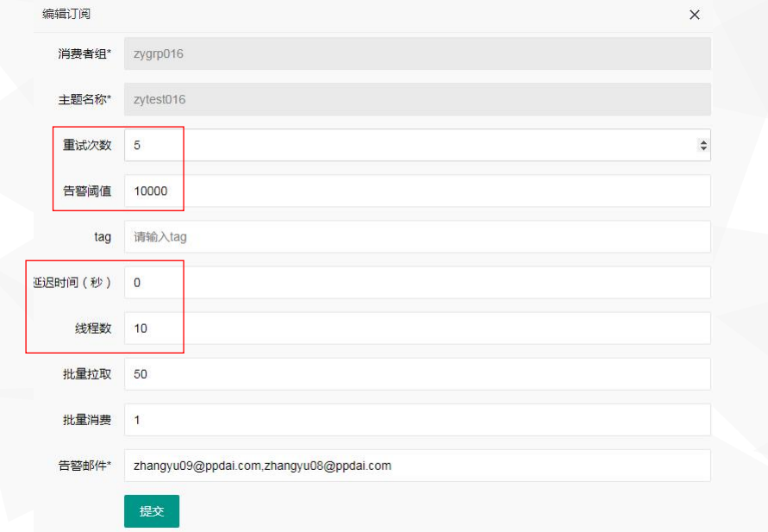Click the 消费者组* label
The image size is (768, 532).
84,53
